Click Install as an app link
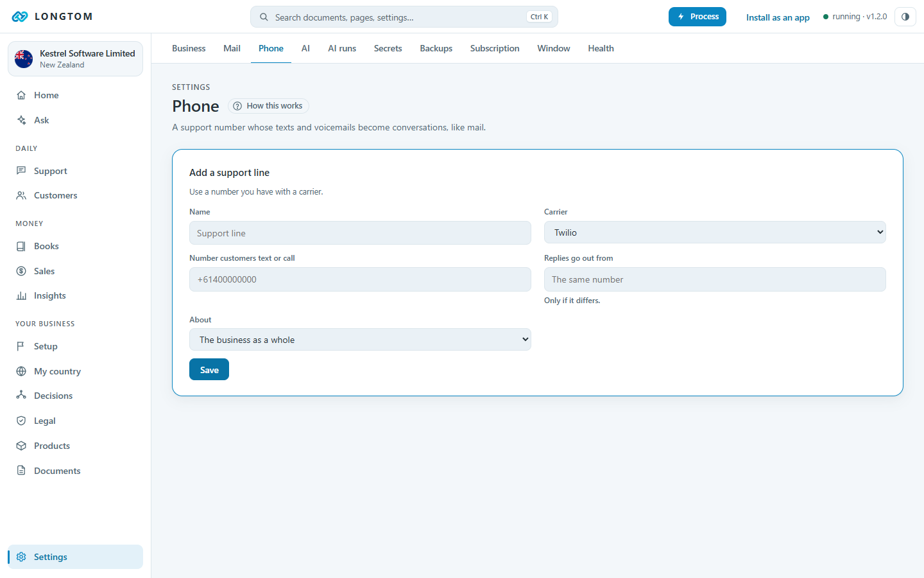924x578 pixels. (778, 17)
